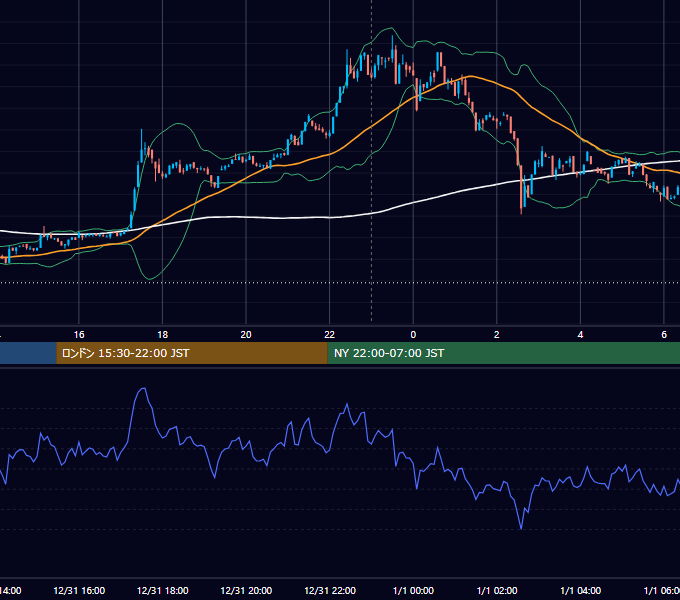Click the 0 hour axis label
Image resolution: width=680 pixels, height=600 pixels.
click(x=413, y=335)
